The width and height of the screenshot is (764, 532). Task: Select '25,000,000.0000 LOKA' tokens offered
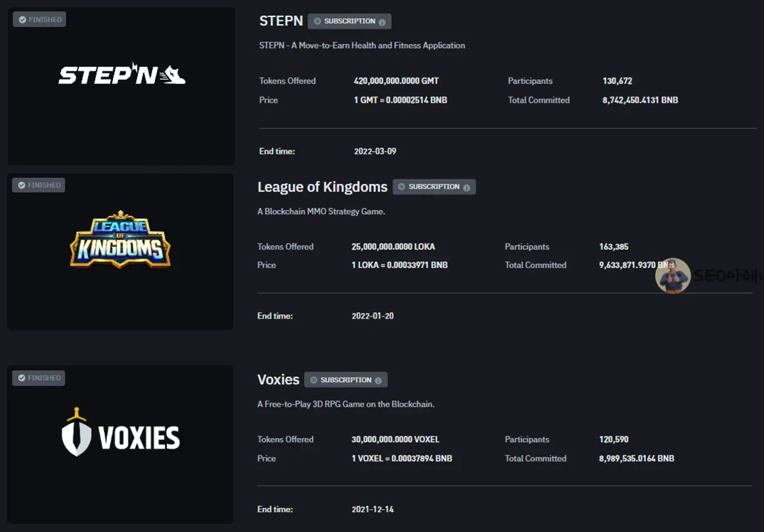coord(393,247)
